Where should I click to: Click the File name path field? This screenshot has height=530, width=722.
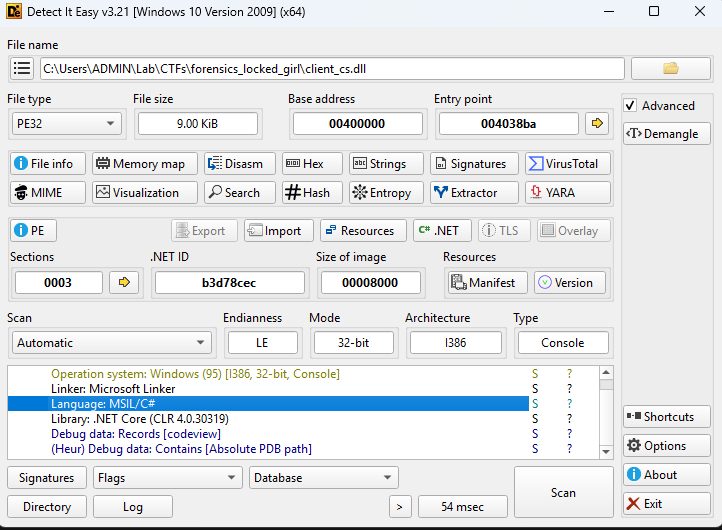[332, 69]
